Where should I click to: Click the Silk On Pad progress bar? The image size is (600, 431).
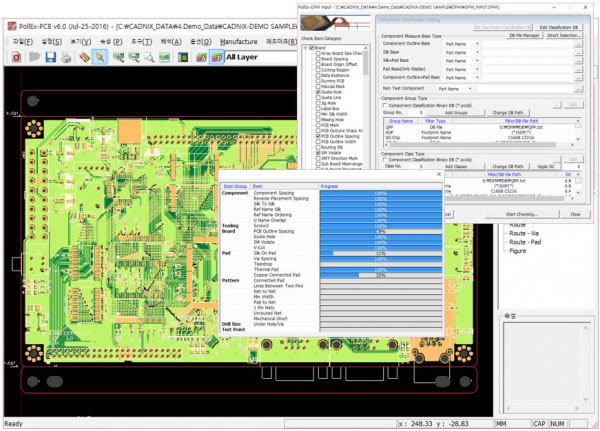[379, 254]
